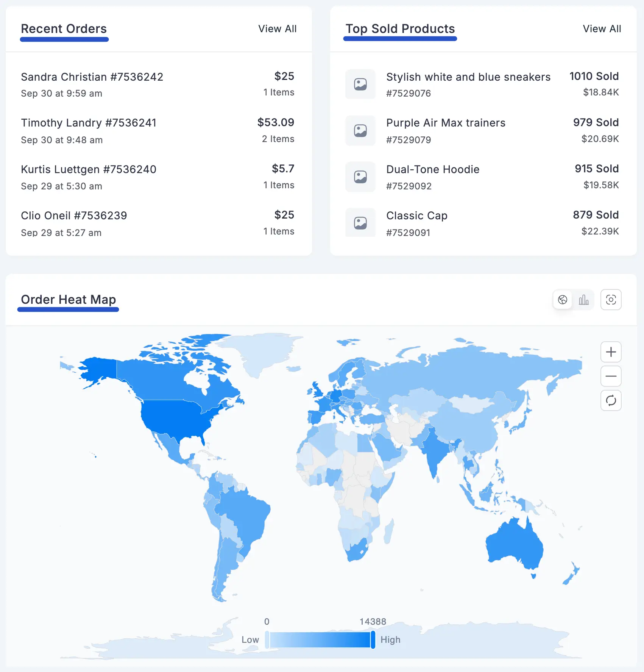
Task: Switch heat map to globe view
Action: tap(563, 300)
